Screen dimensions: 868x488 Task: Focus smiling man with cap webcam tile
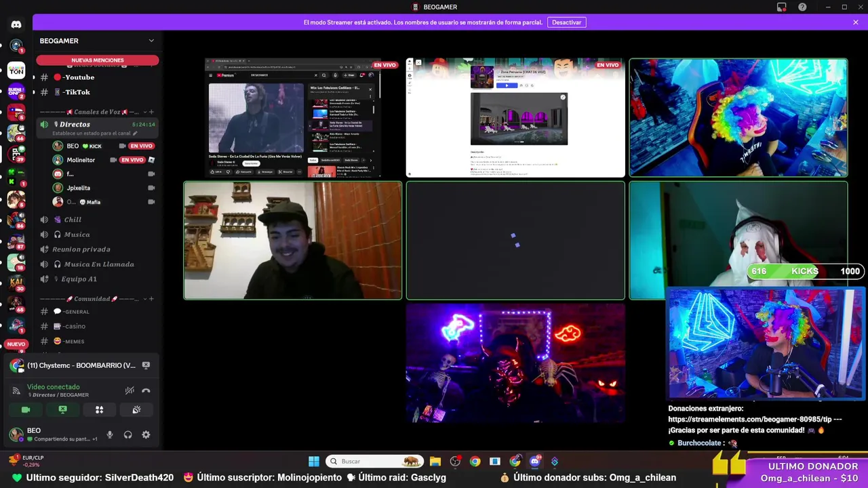click(x=293, y=241)
